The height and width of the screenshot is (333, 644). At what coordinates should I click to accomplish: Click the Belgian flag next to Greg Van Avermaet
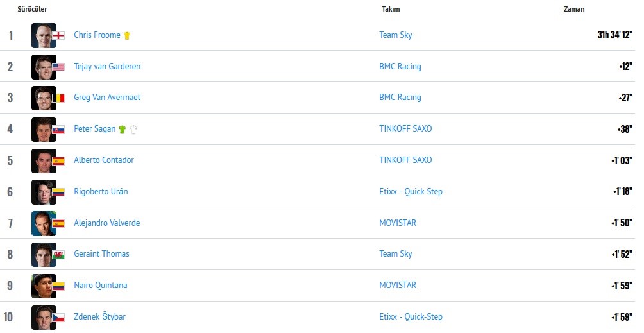click(58, 98)
